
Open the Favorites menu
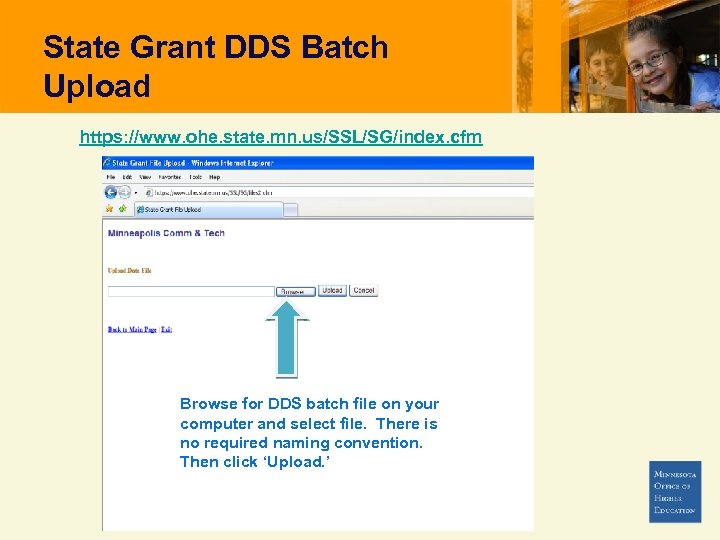pos(170,177)
